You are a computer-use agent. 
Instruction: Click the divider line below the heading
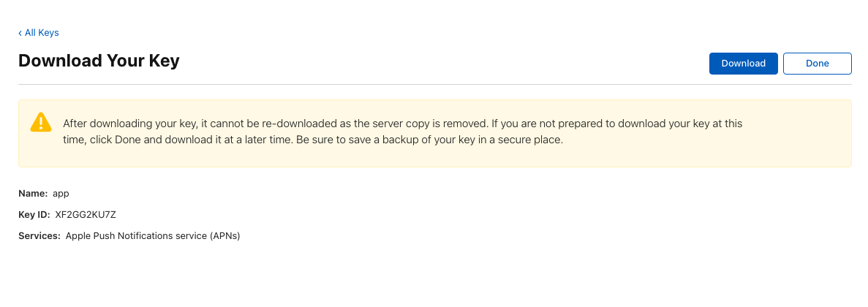434,85
